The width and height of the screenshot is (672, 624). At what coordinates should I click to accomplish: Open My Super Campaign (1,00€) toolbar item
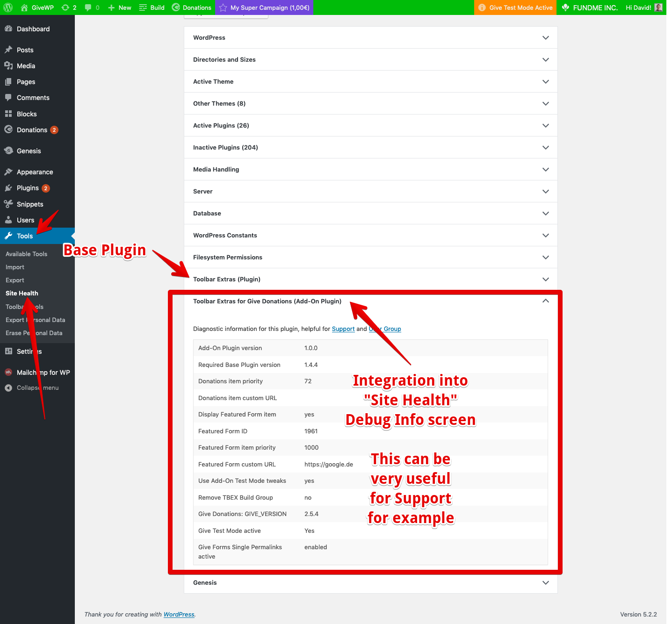click(264, 7)
